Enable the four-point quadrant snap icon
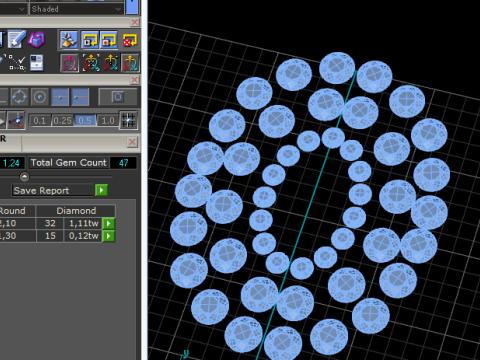This screenshot has height=360, width=480. (20, 97)
